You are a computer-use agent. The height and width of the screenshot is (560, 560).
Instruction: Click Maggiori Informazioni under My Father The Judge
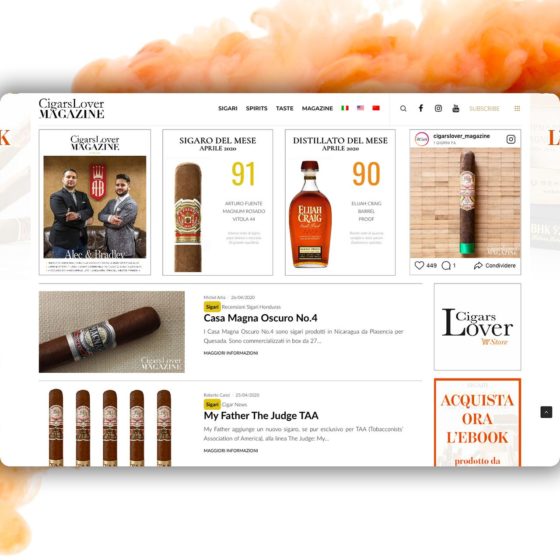point(231,451)
